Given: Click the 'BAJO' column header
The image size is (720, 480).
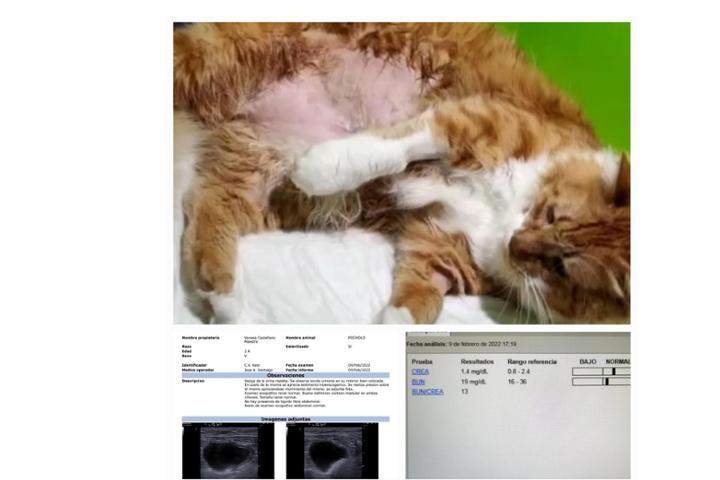Looking at the screenshot, I should coord(588,362).
